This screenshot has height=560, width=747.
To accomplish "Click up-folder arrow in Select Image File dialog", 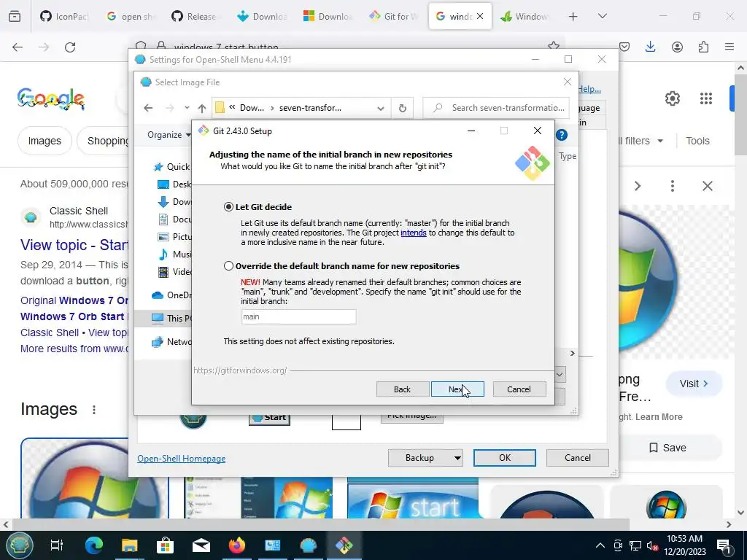I will [202, 108].
